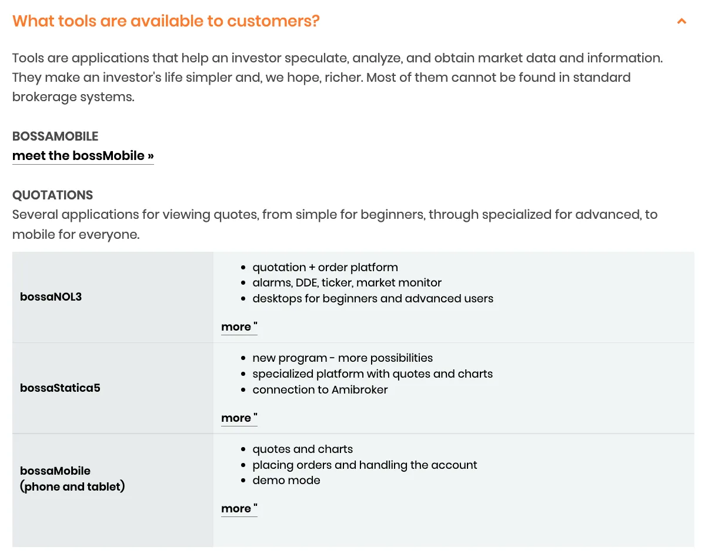This screenshot has height=560, width=728.
Task: Click the 'bossaMobile (phone and tablet)' row label
Action: click(72, 479)
